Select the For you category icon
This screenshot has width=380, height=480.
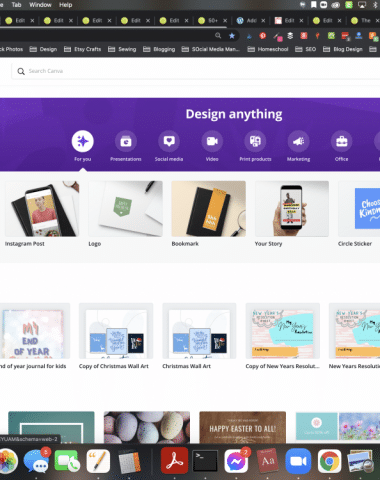coord(83,141)
